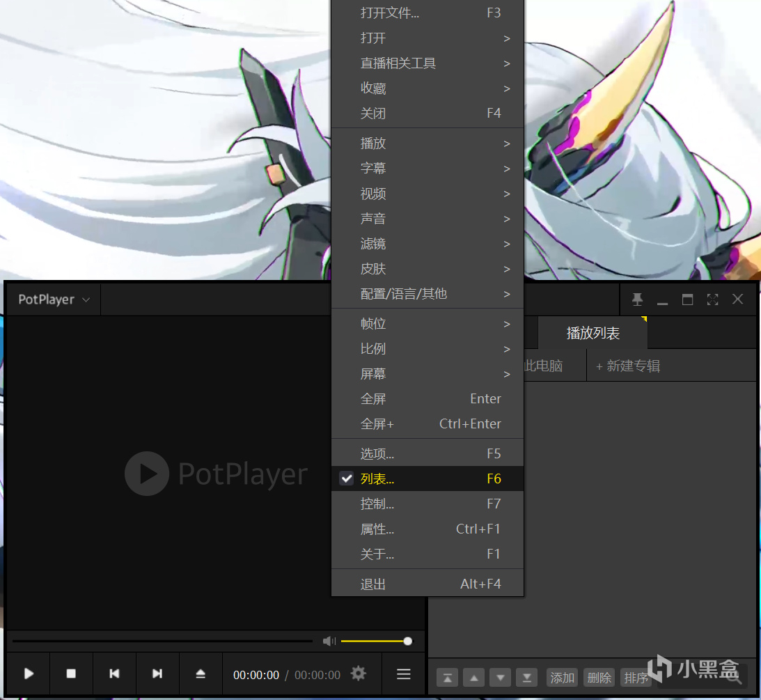The height and width of the screenshot is (700, 761).
Task: Switch to the 播放列表 tab
Action: click(593, 333)
